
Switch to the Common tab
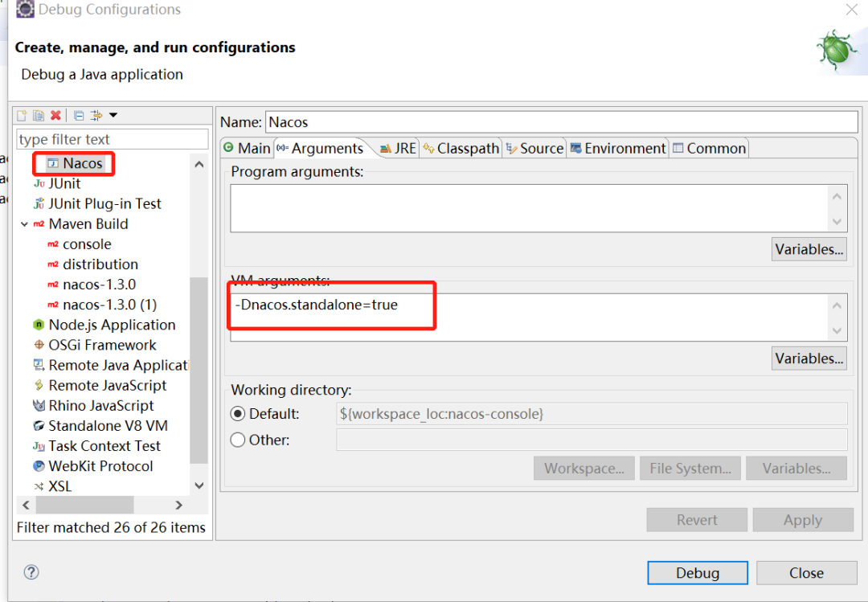709,149
